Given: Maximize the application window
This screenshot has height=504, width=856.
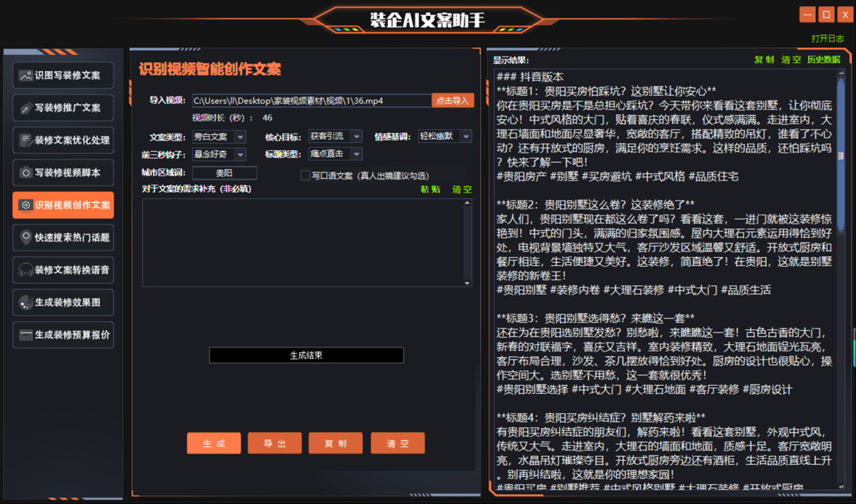Looking at the screenshot, I should [826, 14].
